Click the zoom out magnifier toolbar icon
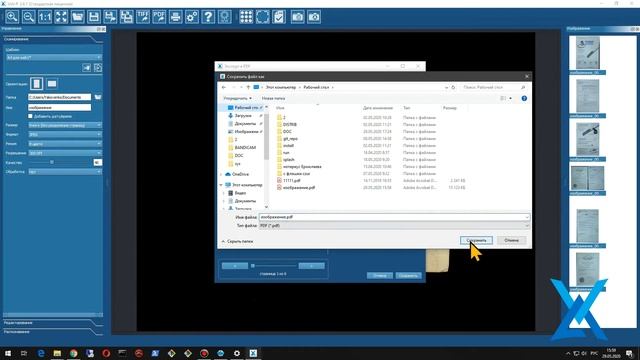This screenshot has height=360, width=640. point(29,17)
